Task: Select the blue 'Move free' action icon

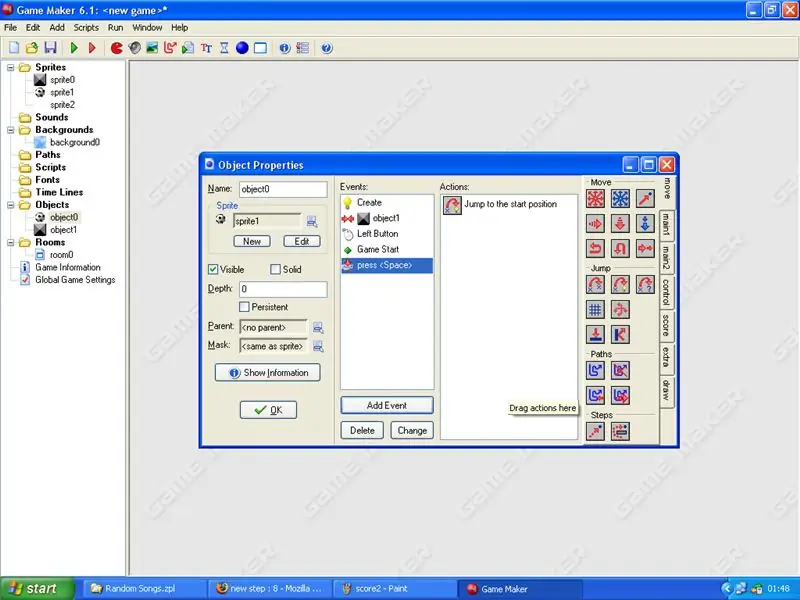Action: point(620,198)
